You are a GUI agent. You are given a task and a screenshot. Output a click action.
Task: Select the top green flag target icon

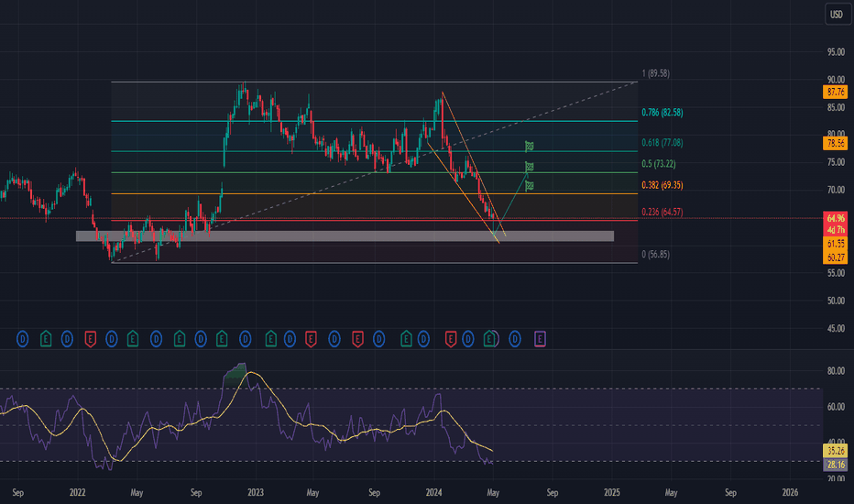tap(529, 146)
